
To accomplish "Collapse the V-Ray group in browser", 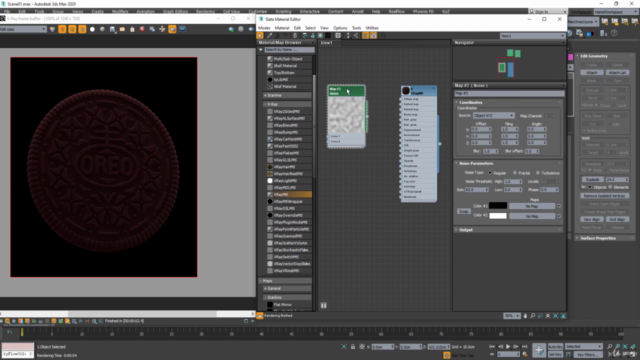I will coord(287,104).
